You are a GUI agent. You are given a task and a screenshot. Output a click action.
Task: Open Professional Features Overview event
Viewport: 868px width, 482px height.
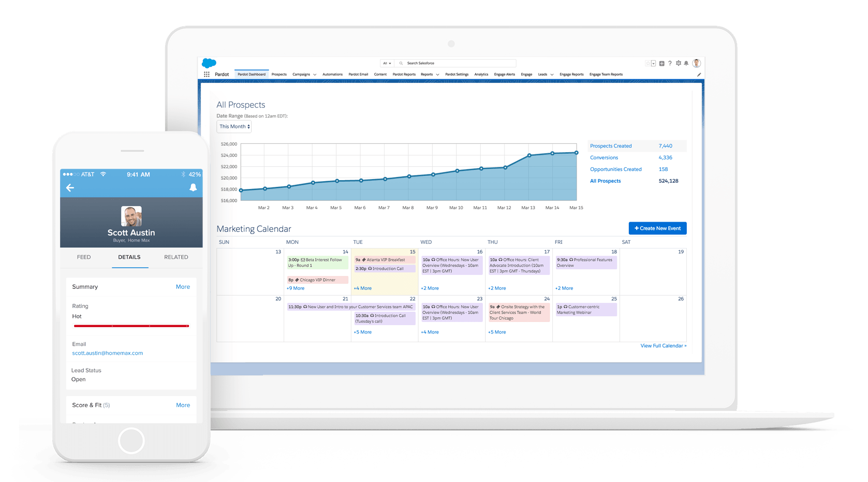[x=586, y=262]
